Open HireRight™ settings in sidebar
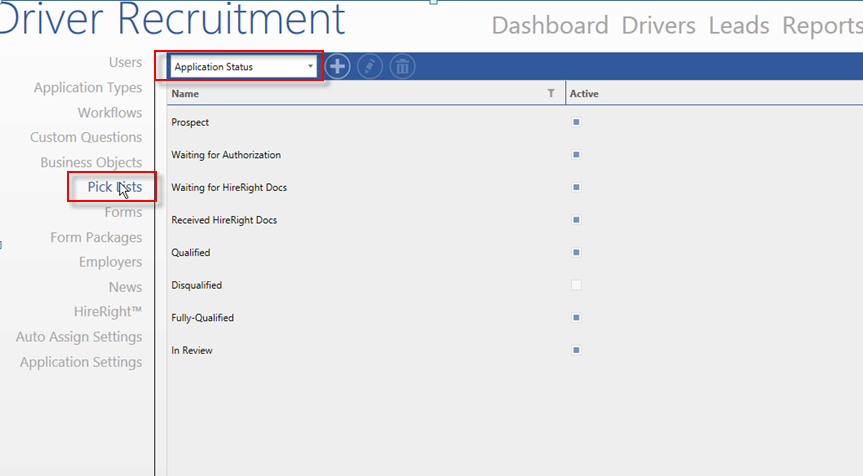This screenshot has width=863, height=476. 108,311
